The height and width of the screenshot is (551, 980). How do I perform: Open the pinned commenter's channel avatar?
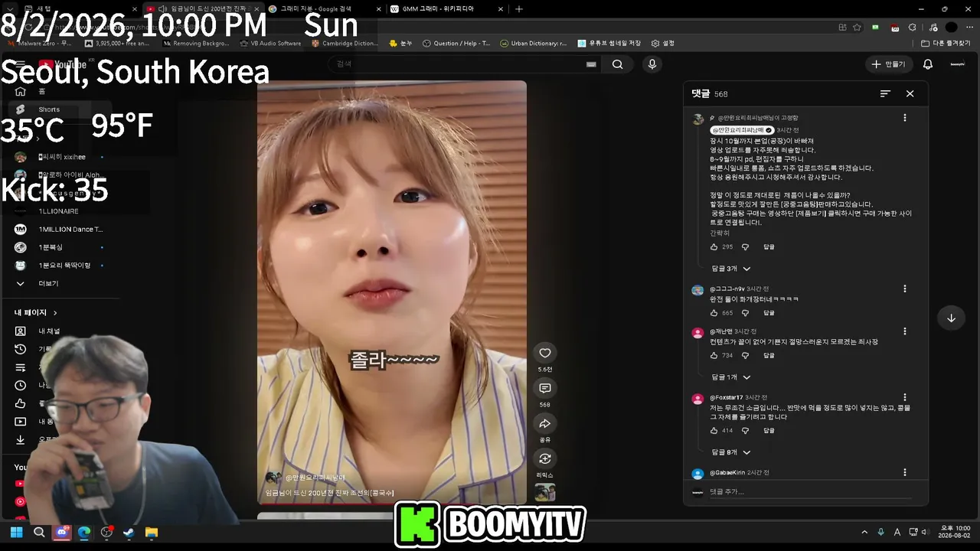[x=698, y=119]
